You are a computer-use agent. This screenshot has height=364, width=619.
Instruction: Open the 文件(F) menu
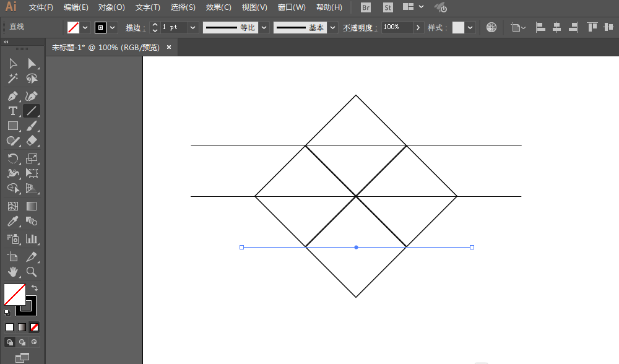click(x=41, y=7)
